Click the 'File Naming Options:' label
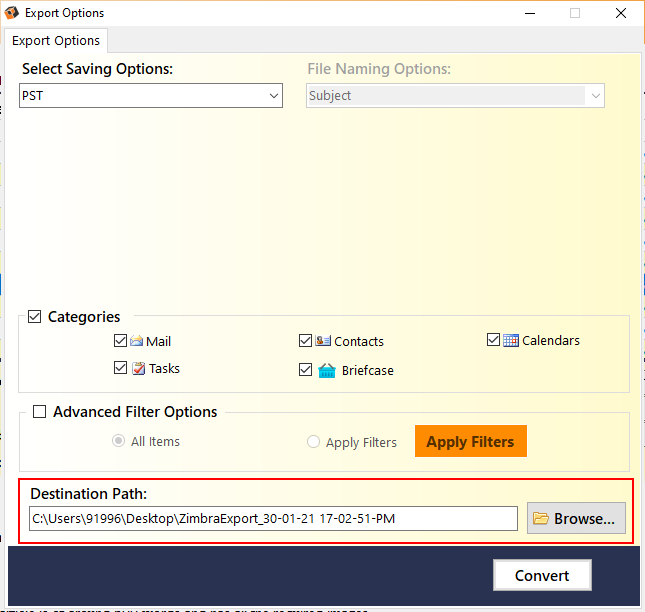This screenshot has width=645, height=612. (x=379, y=69)
